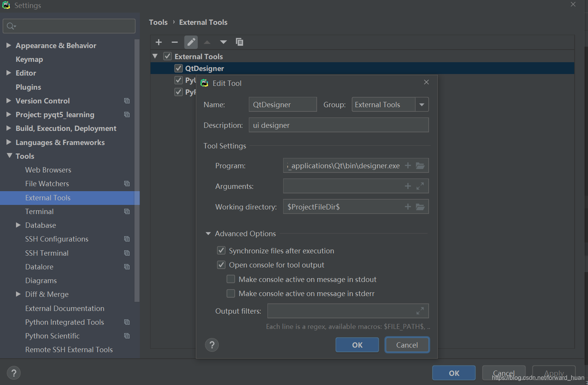Click project-level icon beside Version Control
This screenshot has width=588, height=385.
tap(127, 101)
